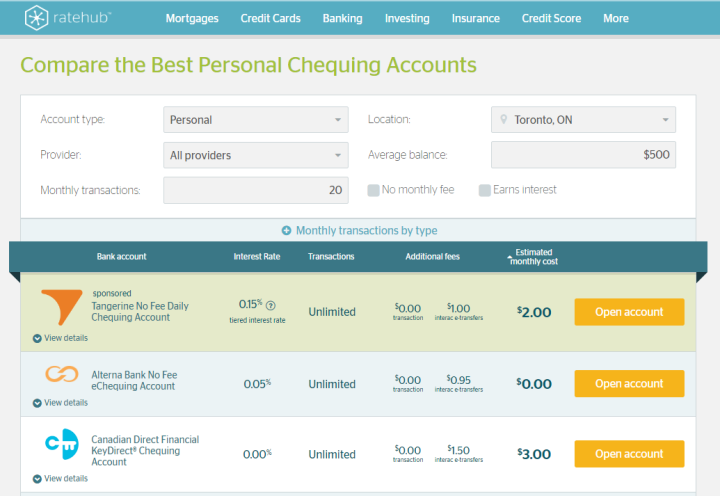This screenshot has height=496, width=720.
Task: Click the sort arrow on Estimated monthly cost
Action: click(510, 258)
